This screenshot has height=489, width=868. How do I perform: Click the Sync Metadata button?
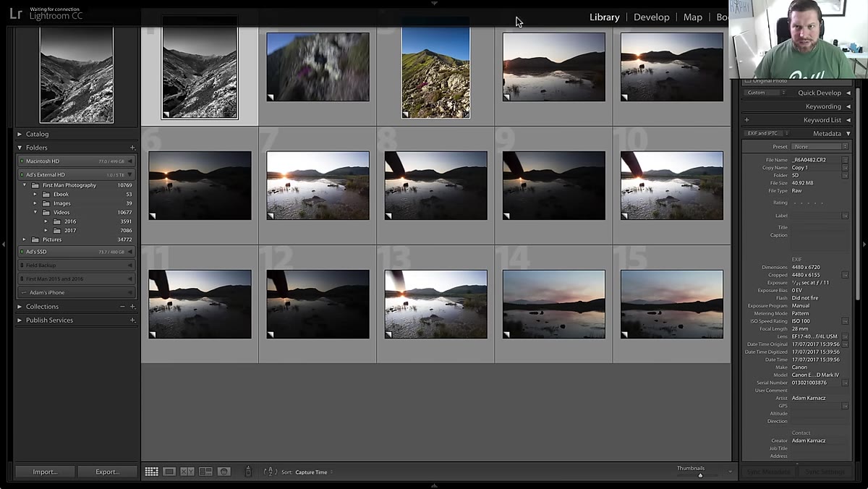pyautogui.click(x=768, y=472)
